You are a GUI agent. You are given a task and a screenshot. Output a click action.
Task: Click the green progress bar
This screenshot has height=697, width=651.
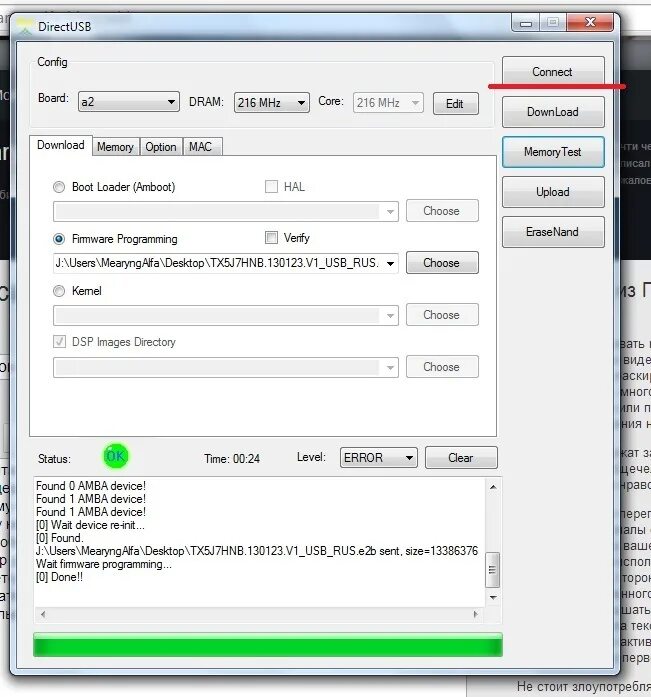pos(268,645)
